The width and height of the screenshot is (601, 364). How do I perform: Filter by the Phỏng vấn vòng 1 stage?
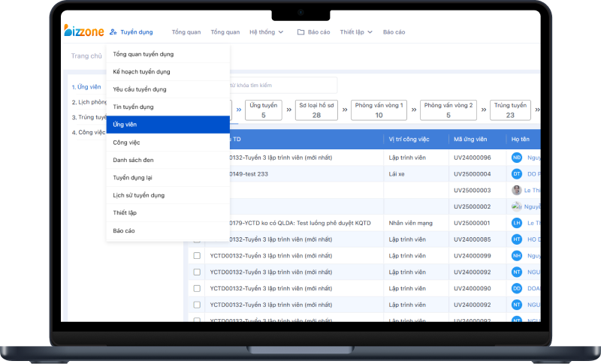pyautogui.click(x=379, y=110)
